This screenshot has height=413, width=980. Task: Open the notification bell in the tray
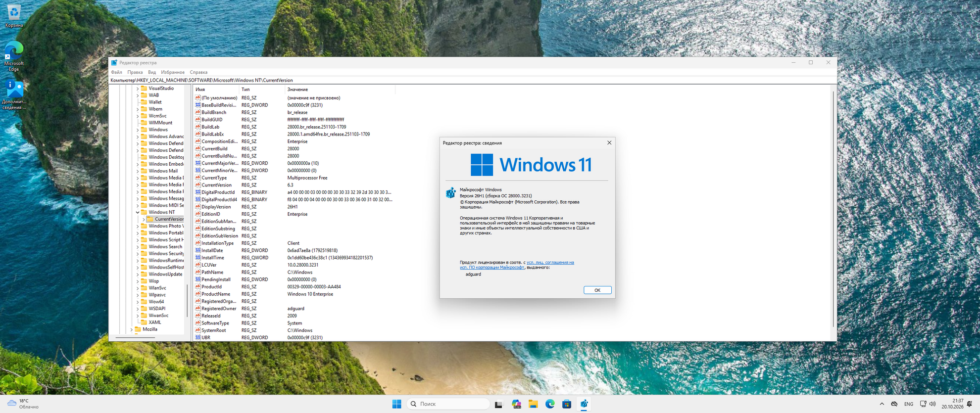[970, 404]
